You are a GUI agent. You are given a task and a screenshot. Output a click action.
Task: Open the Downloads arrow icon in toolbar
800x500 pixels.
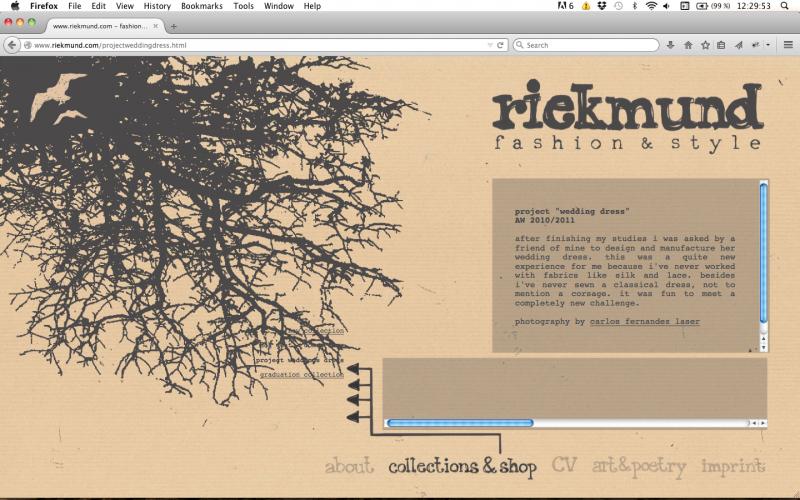point(671,45)
